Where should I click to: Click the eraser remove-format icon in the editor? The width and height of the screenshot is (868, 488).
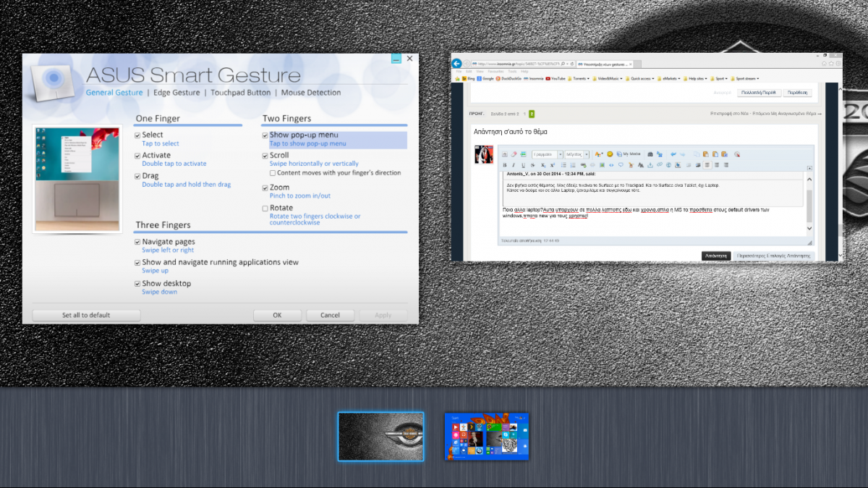coord(514,154)
